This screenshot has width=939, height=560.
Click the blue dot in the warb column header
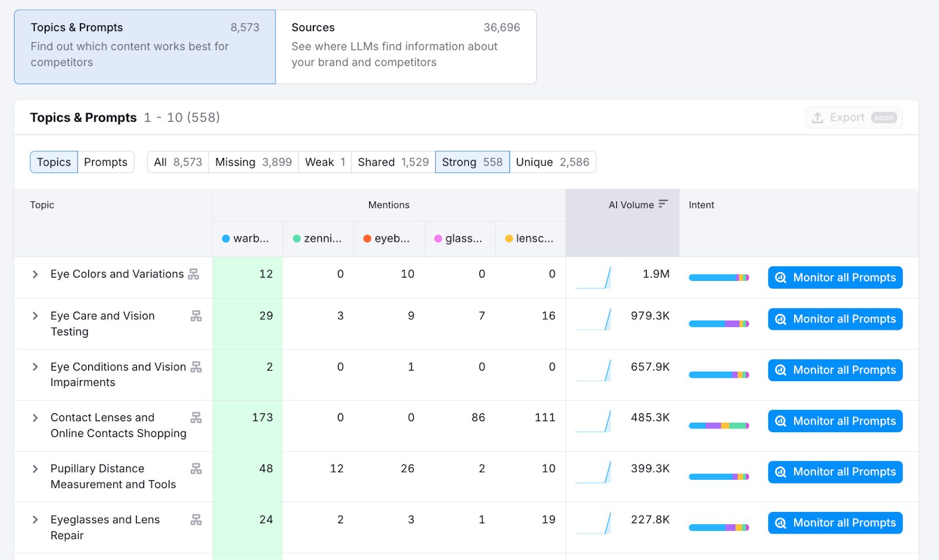[225, 238]
